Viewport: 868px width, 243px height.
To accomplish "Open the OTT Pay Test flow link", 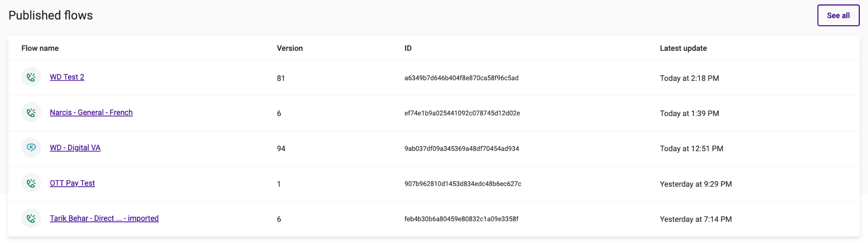I will tap(72, 183).
